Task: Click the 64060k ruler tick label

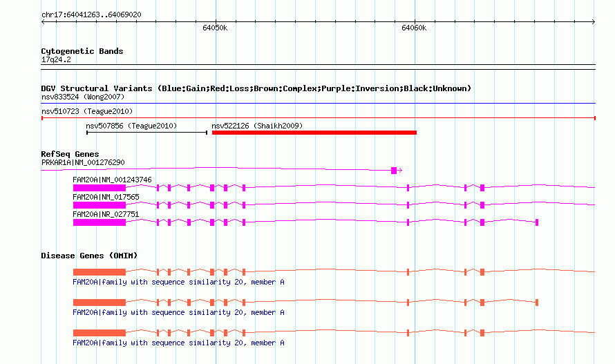Action: click(x=414, y=28)
